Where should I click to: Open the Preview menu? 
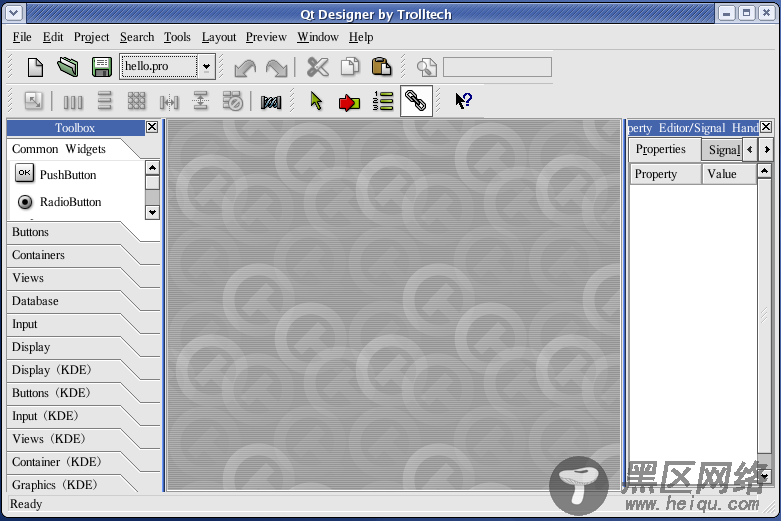[266, 37]
